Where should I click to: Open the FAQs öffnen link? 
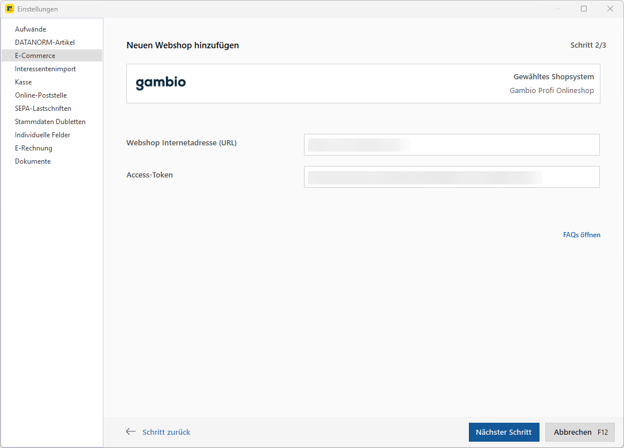click(x=581, y=235)
